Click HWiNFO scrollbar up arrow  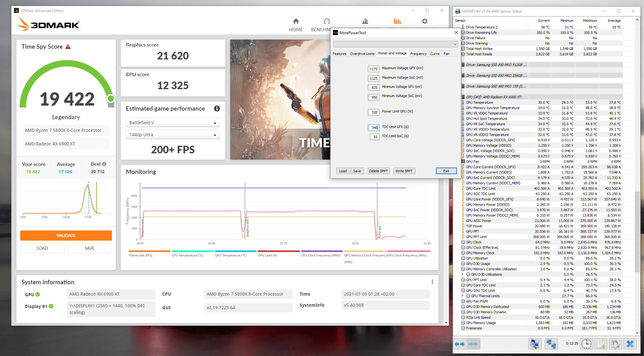tap(637, 20)
